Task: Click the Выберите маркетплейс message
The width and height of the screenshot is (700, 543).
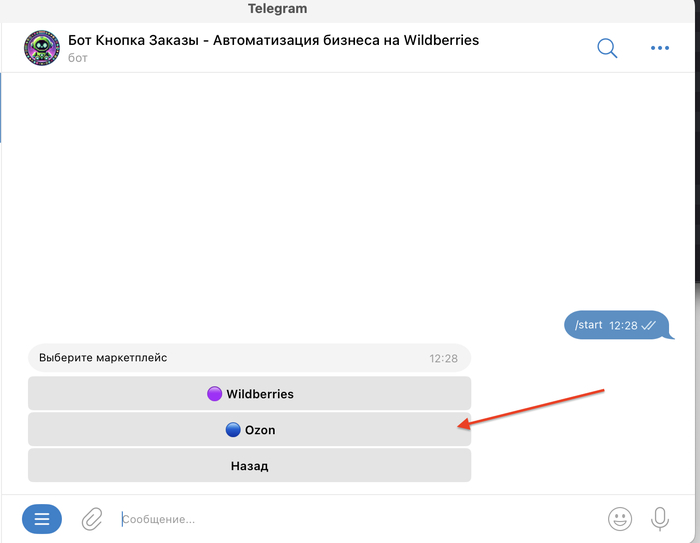Action: (250, 358)
